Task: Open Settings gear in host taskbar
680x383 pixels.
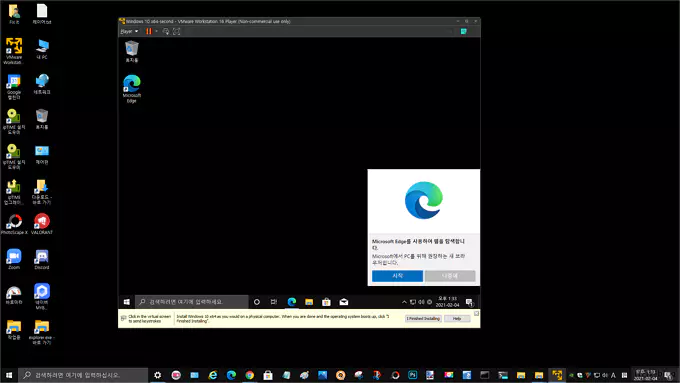Action: click(157, 375)
